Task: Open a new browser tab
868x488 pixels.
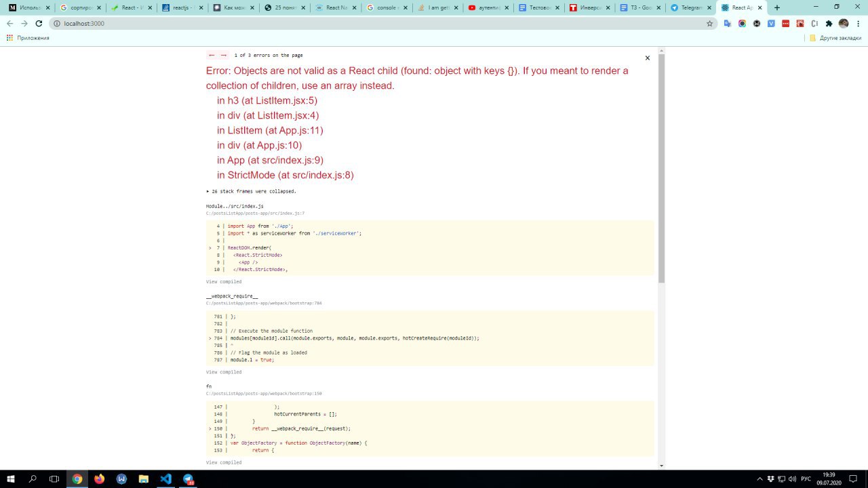Action: click(x=777, y=7)
